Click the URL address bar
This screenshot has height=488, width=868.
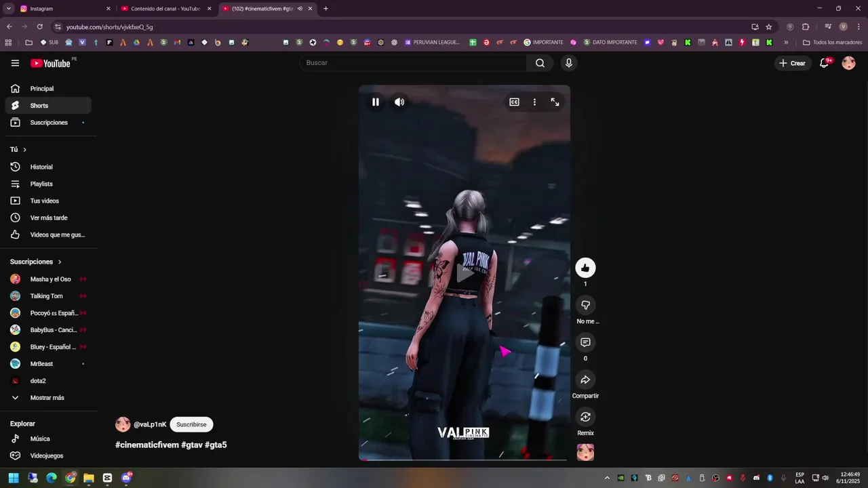point(400,26)
